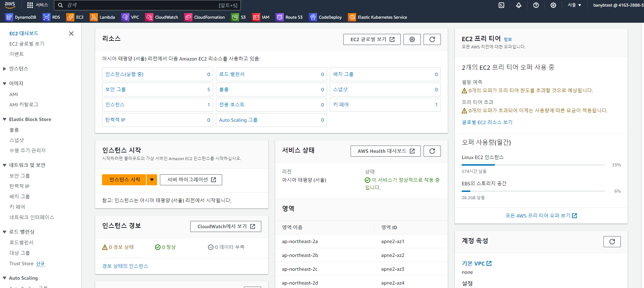Select EC2 대시보드 in sidebar

(x=24, y=34)
